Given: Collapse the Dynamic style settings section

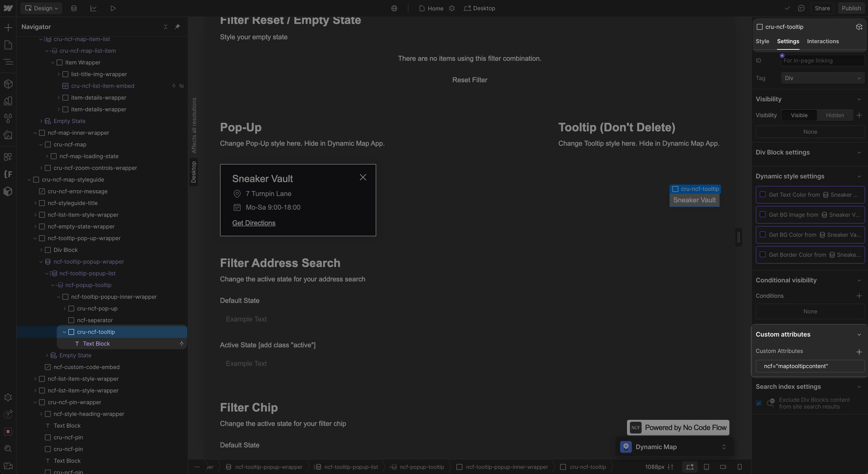Looking at the screenshot, I should pyautogui.click(x=859, y=176).
